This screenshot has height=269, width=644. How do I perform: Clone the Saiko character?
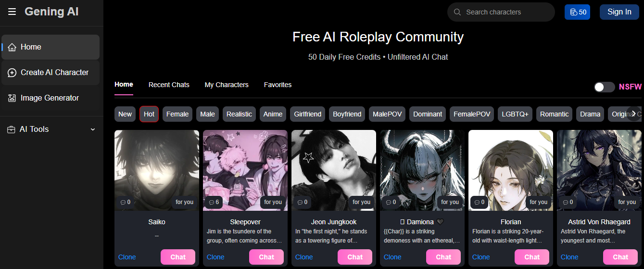(x=127, y=257)
